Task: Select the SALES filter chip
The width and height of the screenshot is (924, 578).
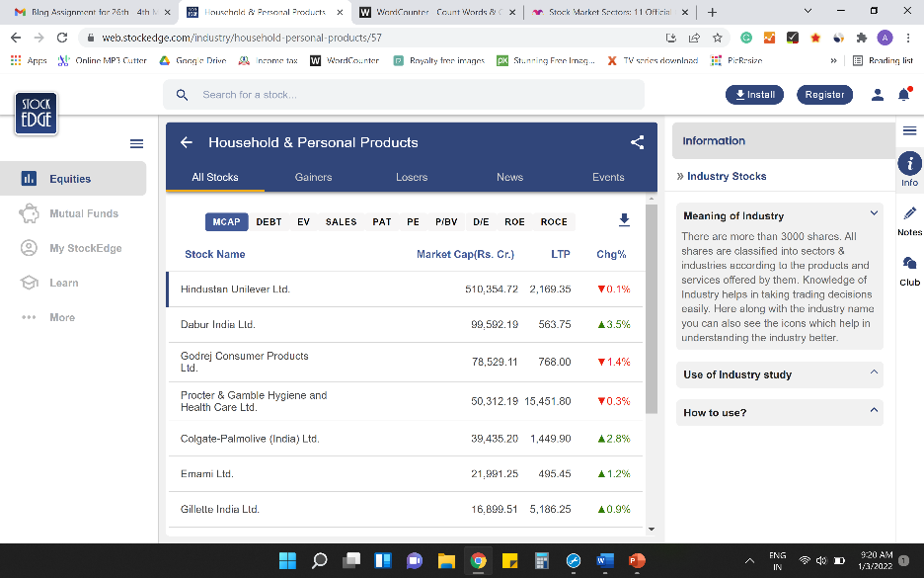Action: (342, 221)
